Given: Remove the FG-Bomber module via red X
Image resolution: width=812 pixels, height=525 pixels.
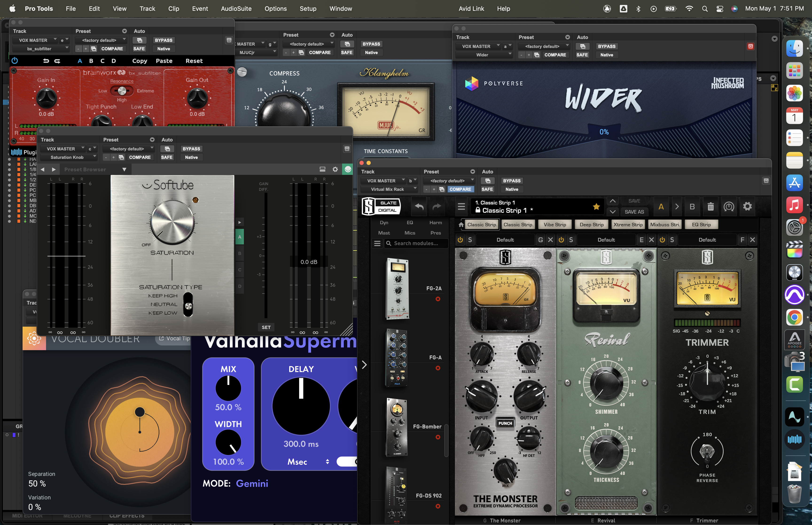Looking at the screenshot, I should click(438, 437).
